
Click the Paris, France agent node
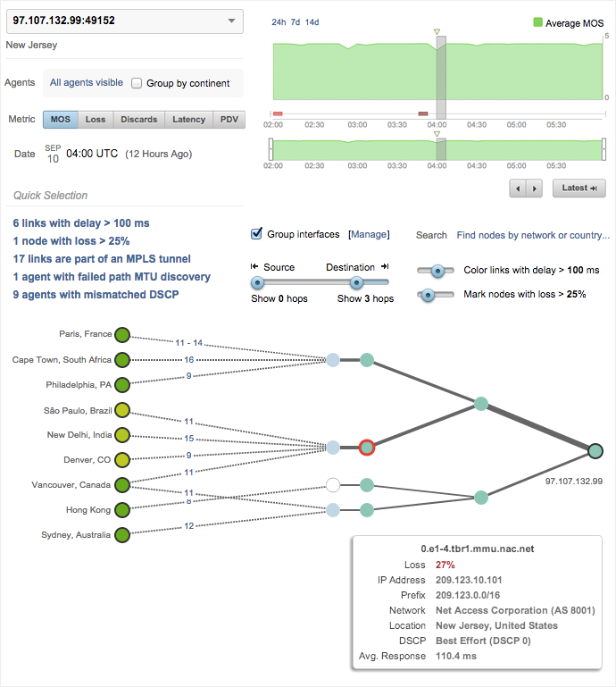(x=123, y=336)
